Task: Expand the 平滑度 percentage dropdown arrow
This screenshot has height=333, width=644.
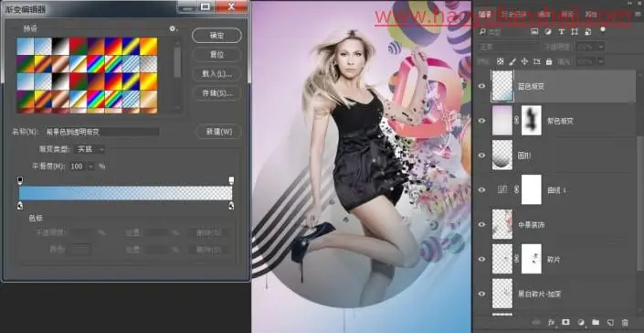Action: coord(90,166)
